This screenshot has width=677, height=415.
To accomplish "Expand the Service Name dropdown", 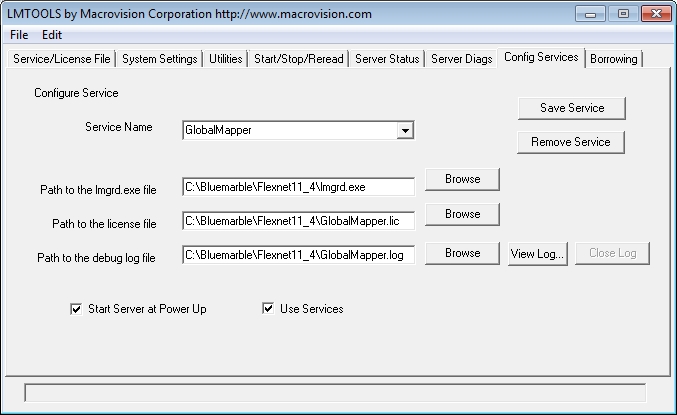I will [x=404, y=130].
